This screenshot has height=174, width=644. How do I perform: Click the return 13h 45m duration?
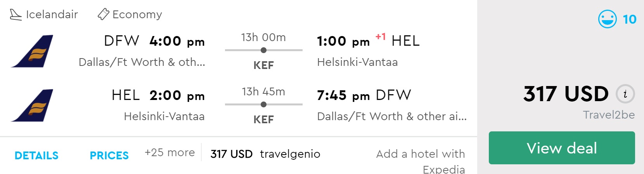(x=263, y=91)
